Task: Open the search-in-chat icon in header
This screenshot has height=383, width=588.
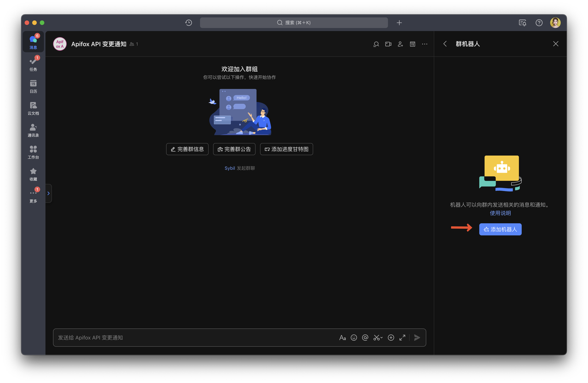Action: point(376,44)
